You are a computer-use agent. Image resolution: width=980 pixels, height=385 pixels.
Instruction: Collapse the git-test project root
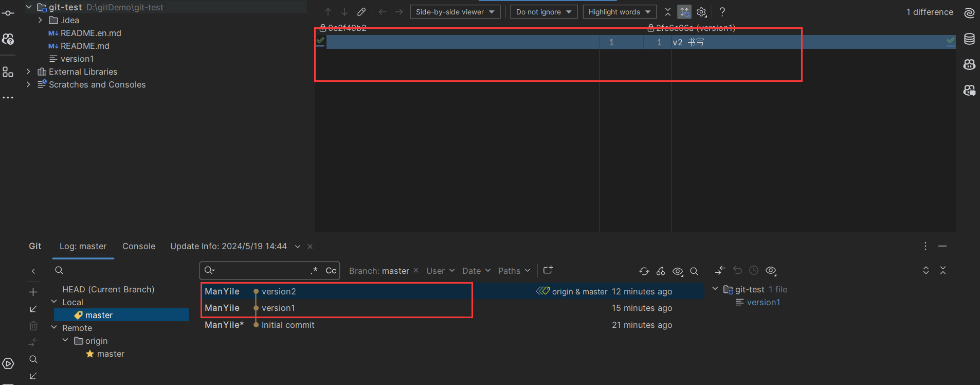click(29, 7)
